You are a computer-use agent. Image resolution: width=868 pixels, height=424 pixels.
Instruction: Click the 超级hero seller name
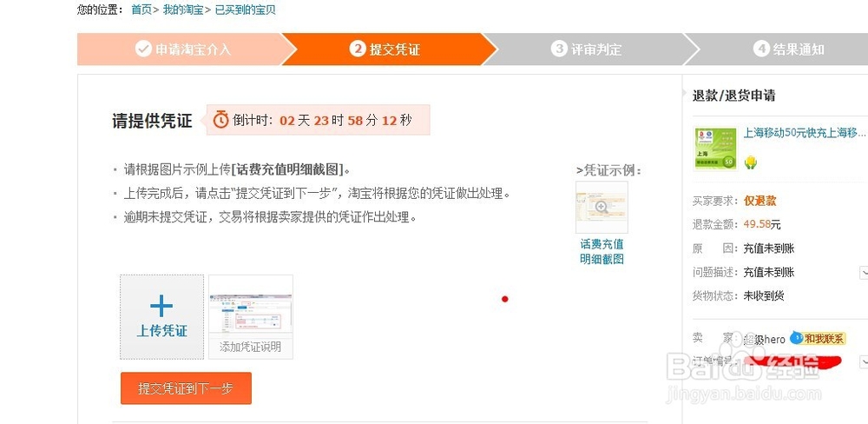coord(765,339)
